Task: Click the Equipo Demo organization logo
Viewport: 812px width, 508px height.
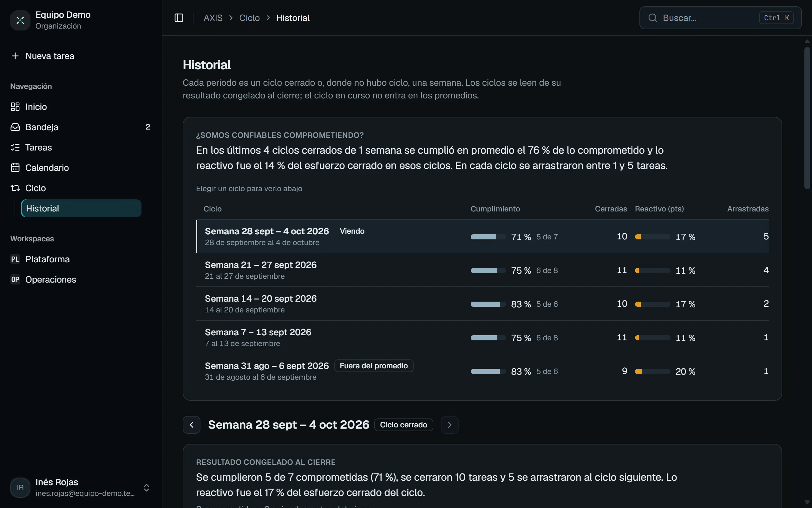Action: point(20,20)
